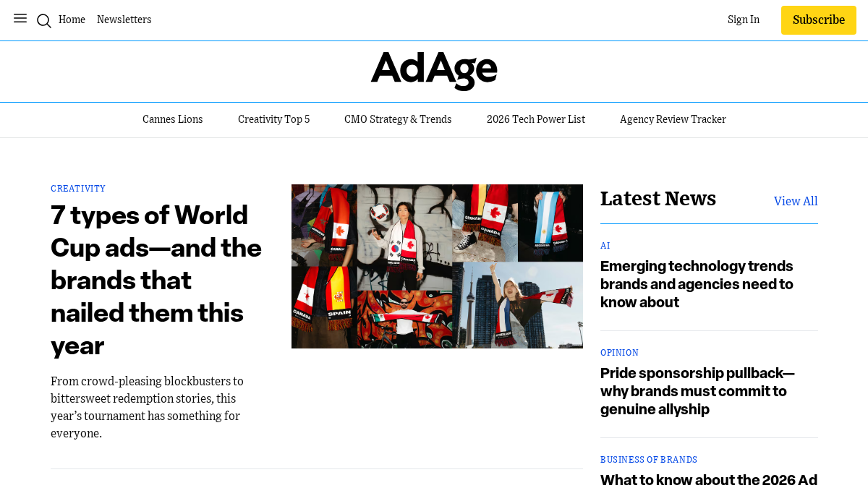Screen dimensions: 868x488
Task: Open the 7 types of World Cup ads headline
Action: 156,280
